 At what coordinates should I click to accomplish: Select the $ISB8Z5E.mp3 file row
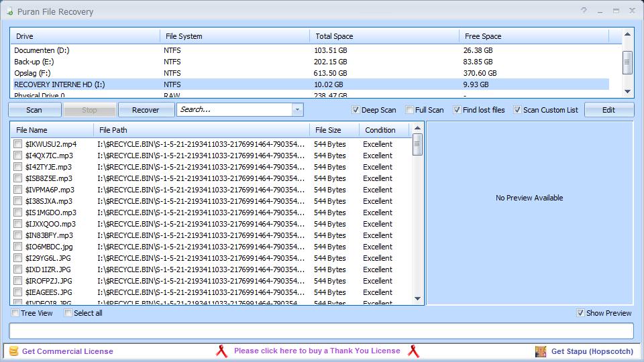tap(211, 178)
